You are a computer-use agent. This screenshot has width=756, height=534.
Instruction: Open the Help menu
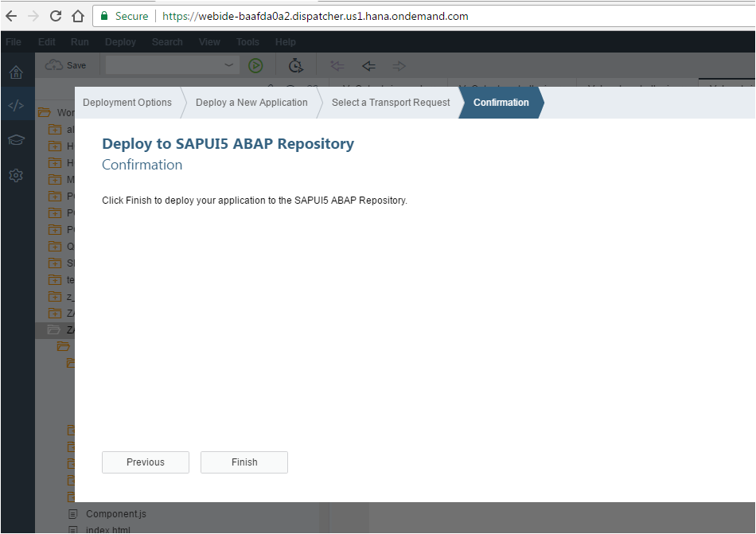point(286,42)
